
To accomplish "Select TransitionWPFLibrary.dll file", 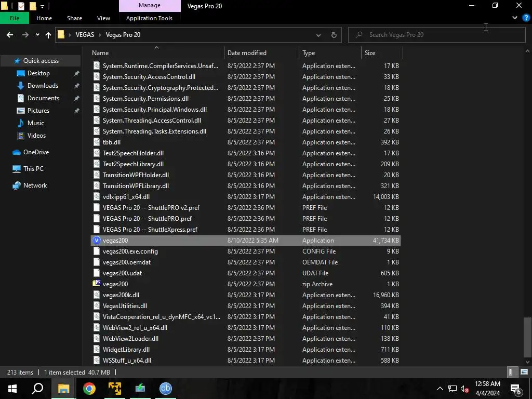I will click(x=246, y=186).
